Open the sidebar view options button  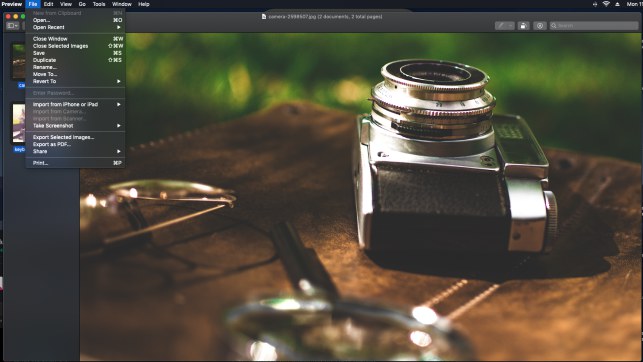[x=12, y=26]
